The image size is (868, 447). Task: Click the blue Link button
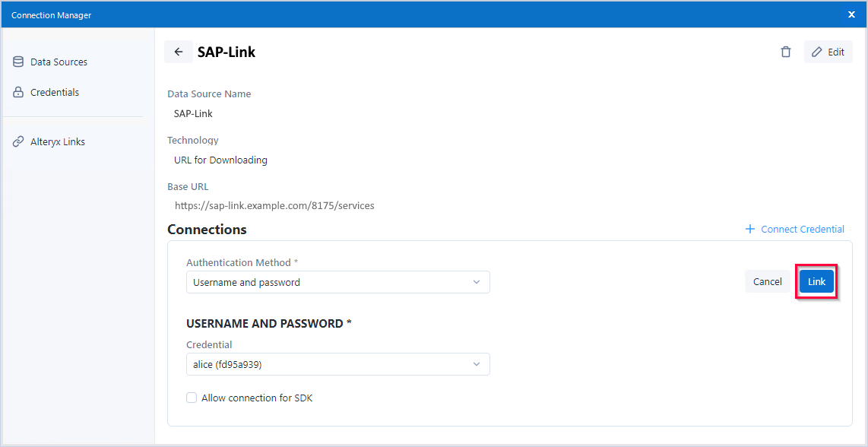[816, 282]
